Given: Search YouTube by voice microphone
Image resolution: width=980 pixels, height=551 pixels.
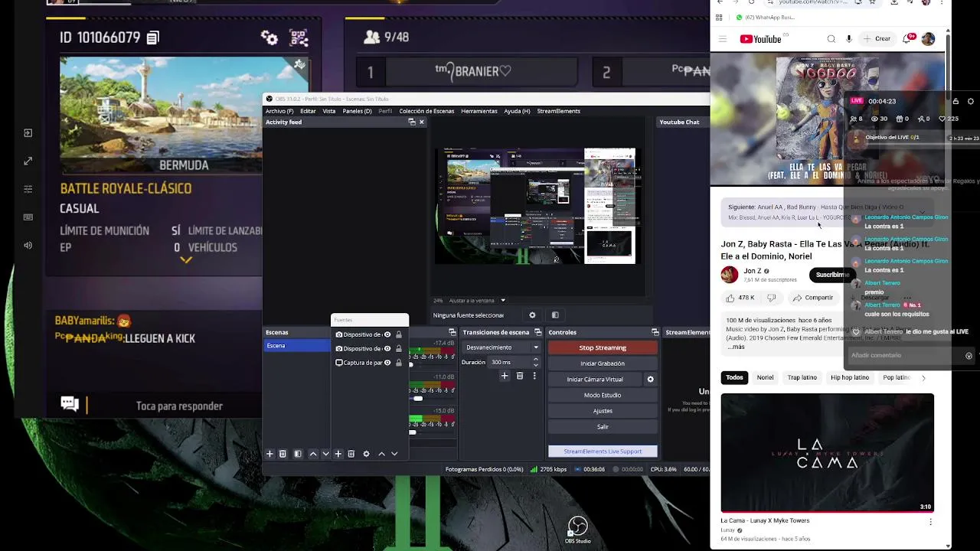Looking at the screenshot, I should click(x=849, y=39).
